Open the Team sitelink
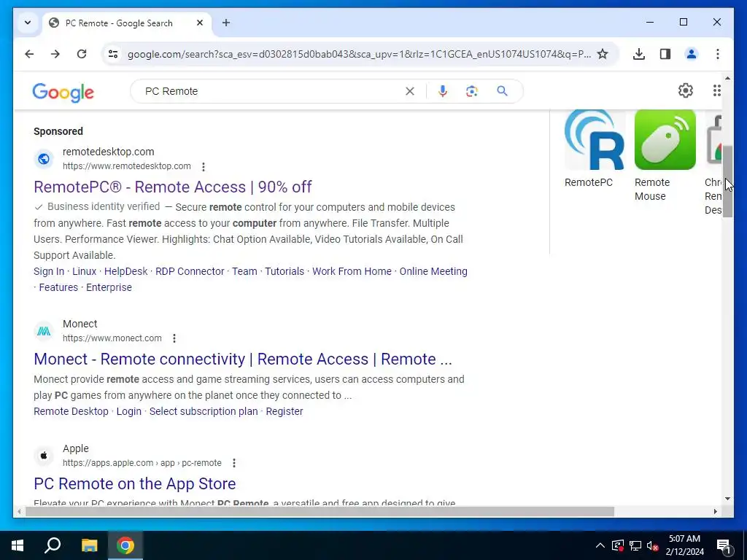 pyautogui.click(x=244, y=271)
